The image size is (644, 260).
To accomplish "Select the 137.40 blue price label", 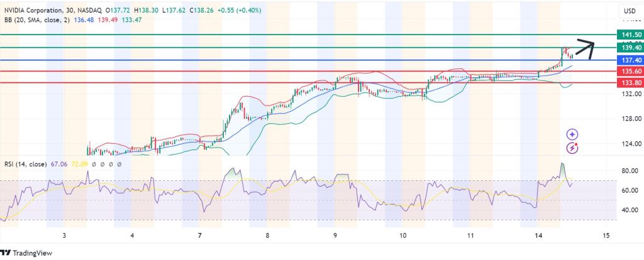I will point(629,60).
